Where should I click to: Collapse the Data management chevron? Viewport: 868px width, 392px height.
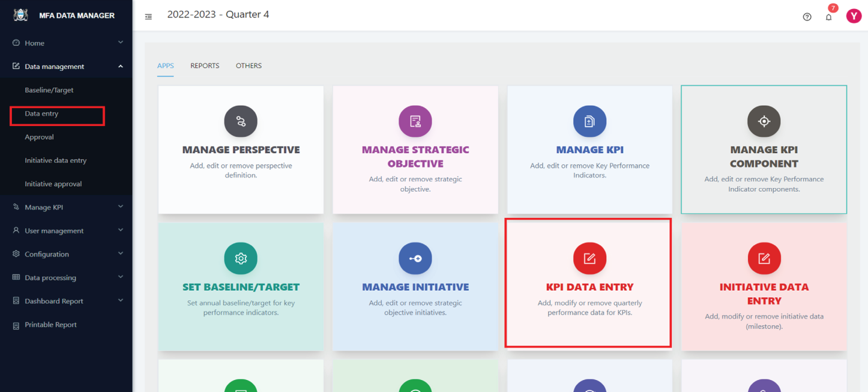(x=121, y=66)
